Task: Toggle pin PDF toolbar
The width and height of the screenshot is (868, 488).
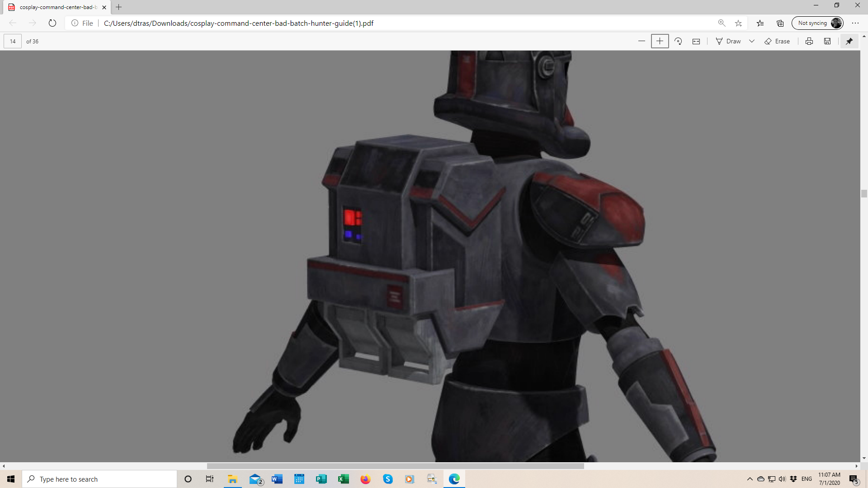Action: pos(849,41)
